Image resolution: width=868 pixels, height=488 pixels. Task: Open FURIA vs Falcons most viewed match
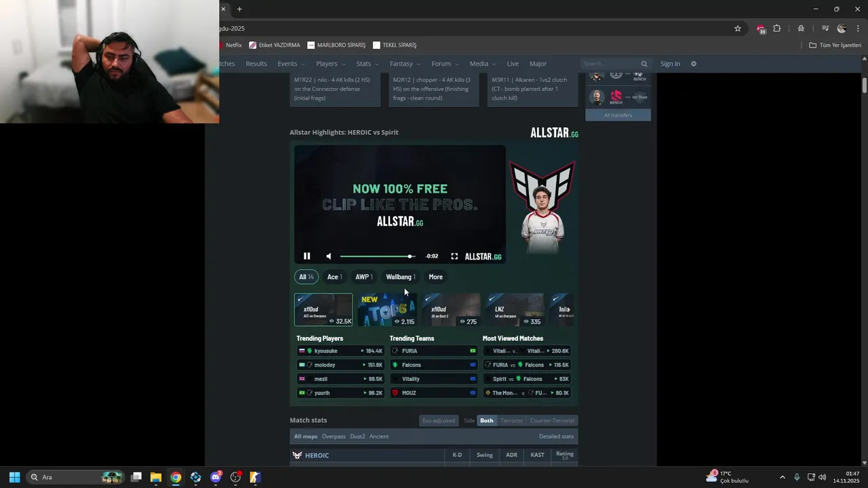point(527,365)
